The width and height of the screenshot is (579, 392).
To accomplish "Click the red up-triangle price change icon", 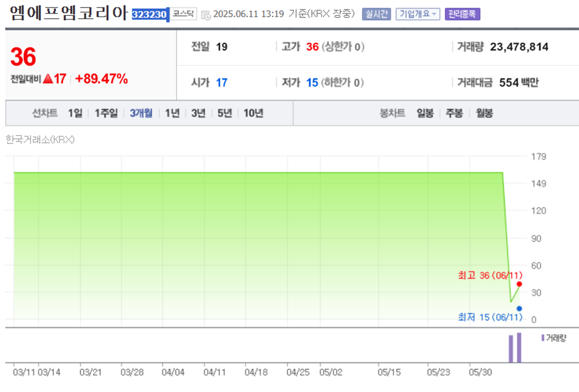I will click(x=48, y=79).
